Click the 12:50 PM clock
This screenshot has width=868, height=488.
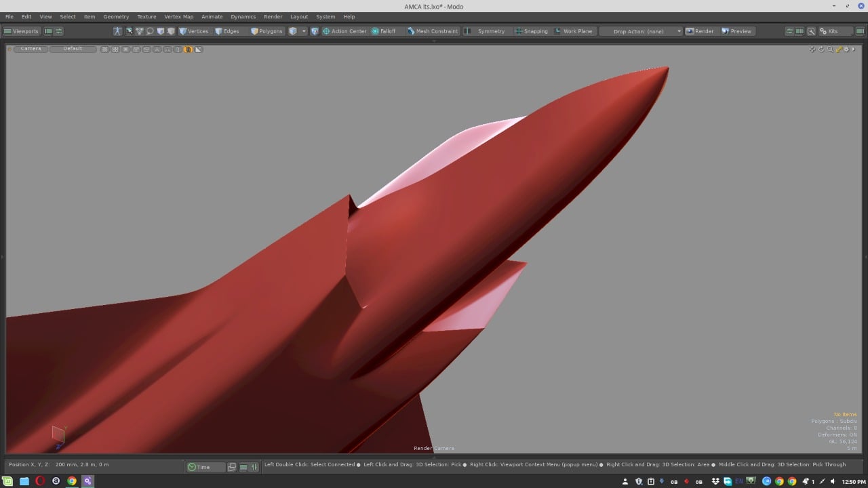(854, 482)
